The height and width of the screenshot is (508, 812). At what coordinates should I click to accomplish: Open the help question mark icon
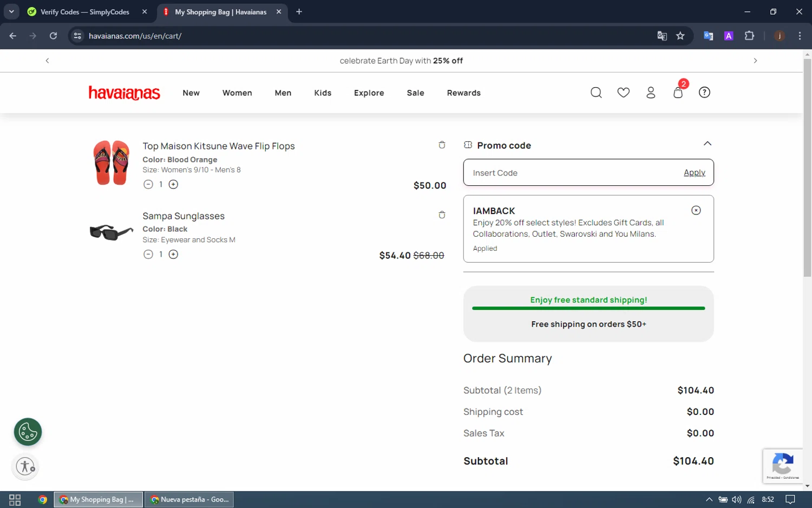pyautogui.click(x=704, y=93)
